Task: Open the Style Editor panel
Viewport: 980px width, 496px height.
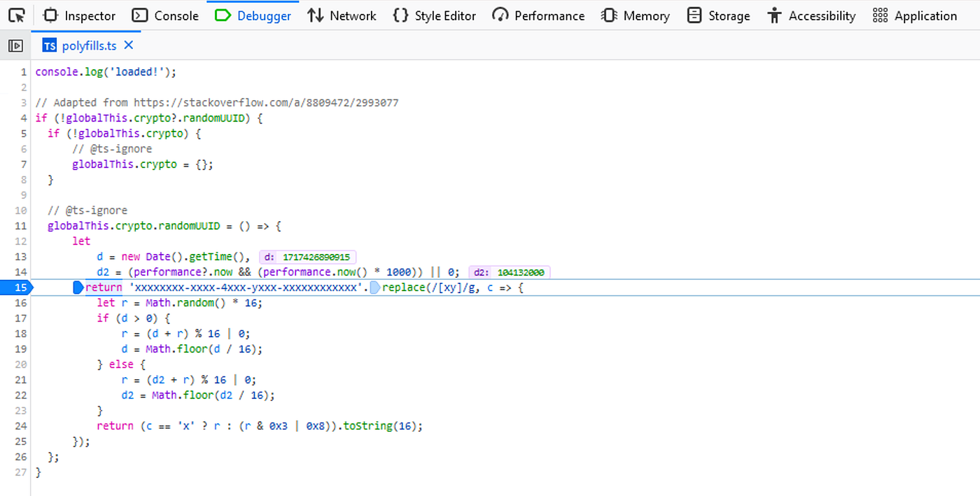Action: tap(434, 15)
